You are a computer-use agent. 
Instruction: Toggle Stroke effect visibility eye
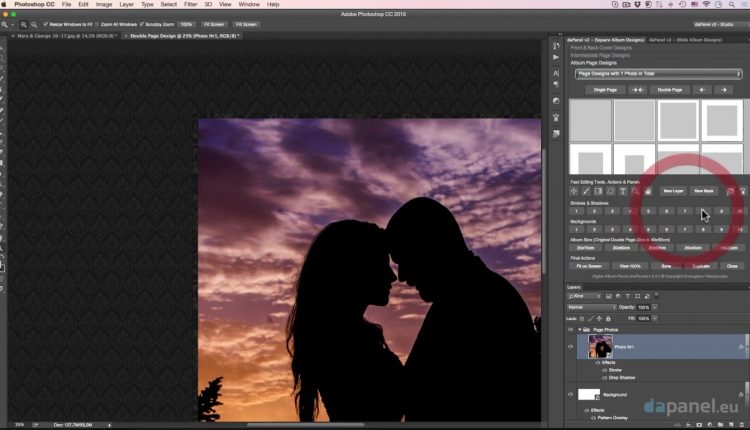[605, 370]
